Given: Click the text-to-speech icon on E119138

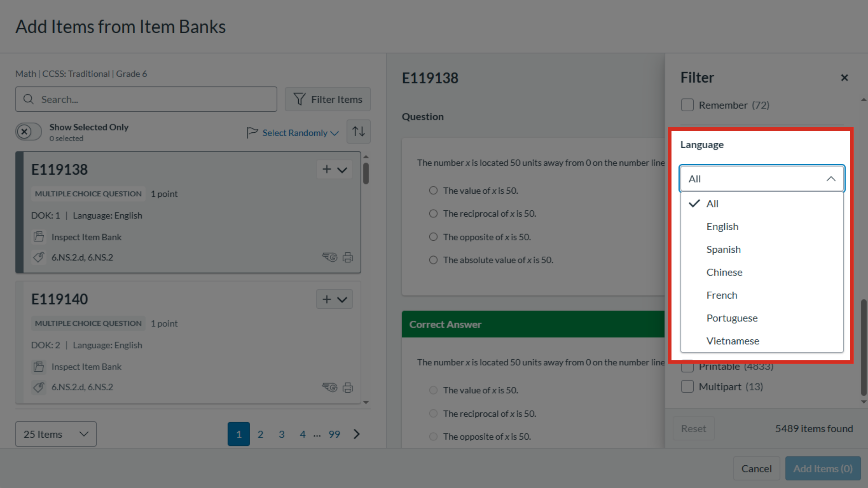Looking at the screenshot, I should 329,257.
